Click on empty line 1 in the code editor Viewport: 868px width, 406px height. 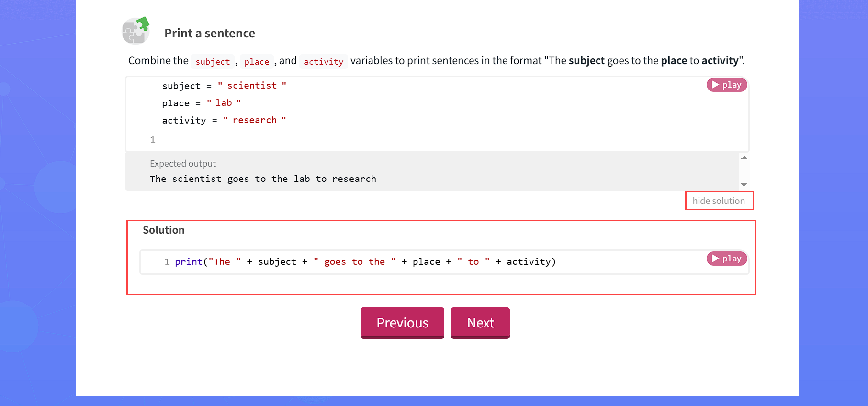(x=437, y=139)
